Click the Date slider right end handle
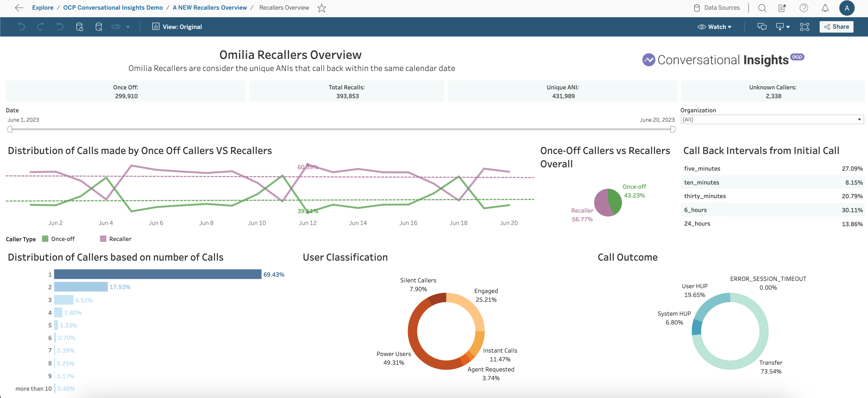The image size is (868, 398). tap(672, 129)
